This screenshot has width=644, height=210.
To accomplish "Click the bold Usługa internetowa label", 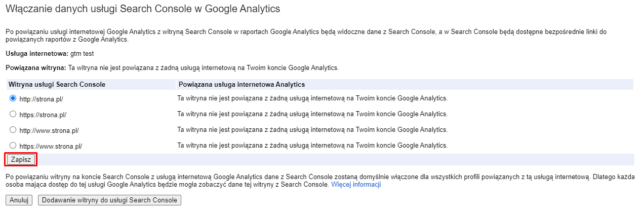I will pyautogui.click(x=36, y=53).
